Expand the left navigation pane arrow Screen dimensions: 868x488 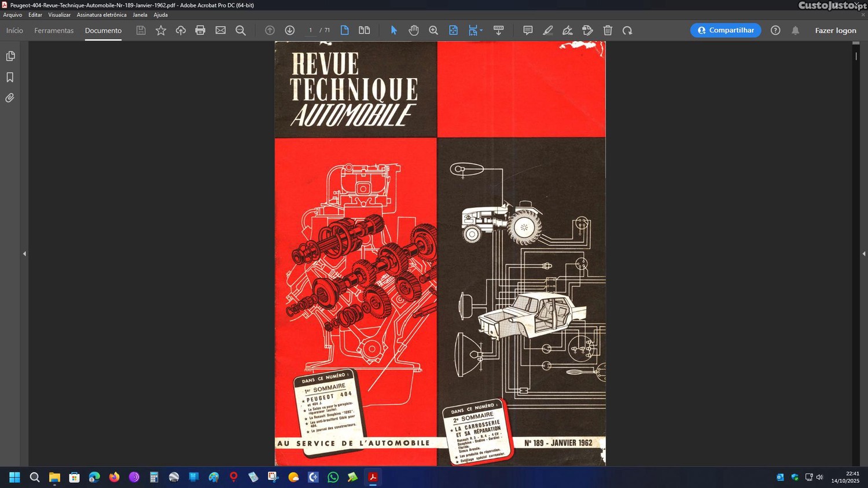point(24,254)
